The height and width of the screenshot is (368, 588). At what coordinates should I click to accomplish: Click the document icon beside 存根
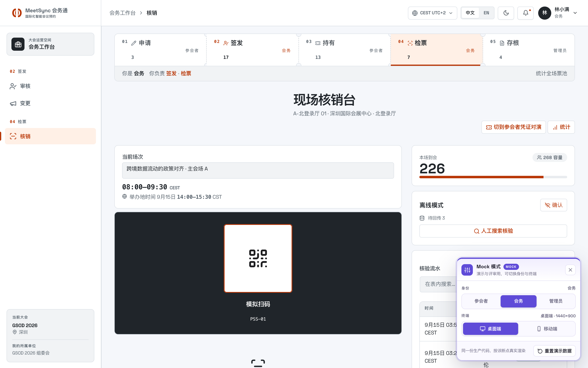(x=502, y=43)
